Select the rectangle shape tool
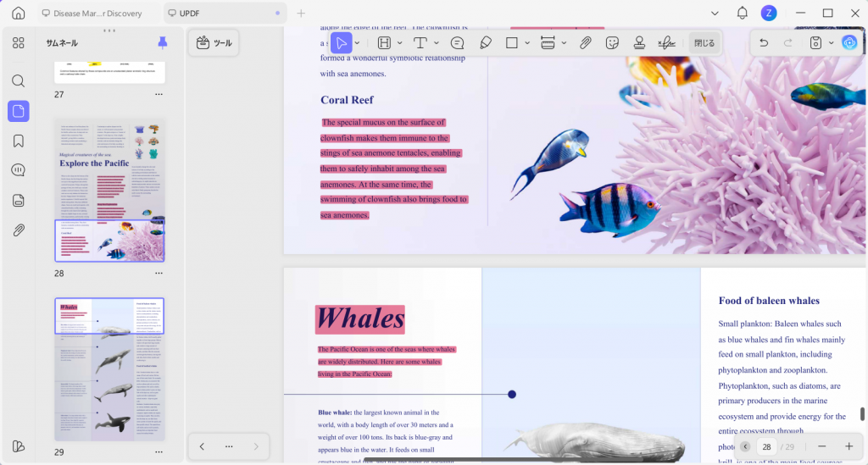Image resolution: width=868 pixels, height=465 pixels. tap(511, 42)
